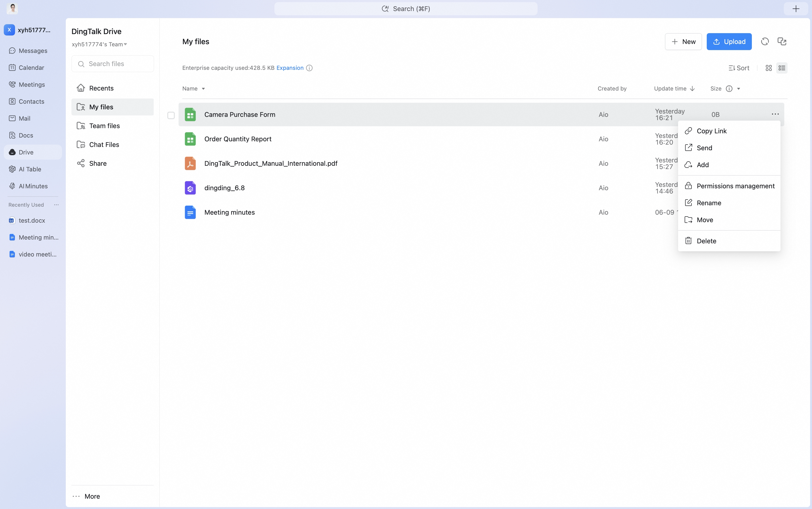
Task: Switch to grid view icon
Action: pos(768,68)
